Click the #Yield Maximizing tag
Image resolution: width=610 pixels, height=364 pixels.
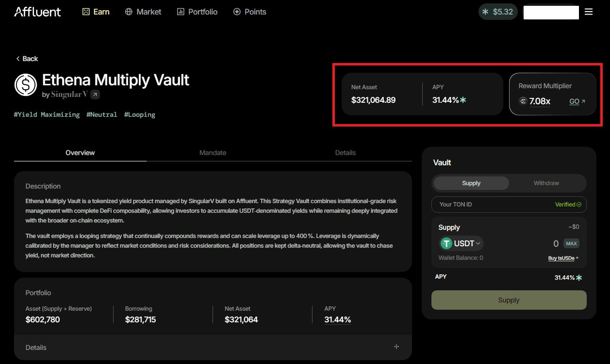[47, 115]
